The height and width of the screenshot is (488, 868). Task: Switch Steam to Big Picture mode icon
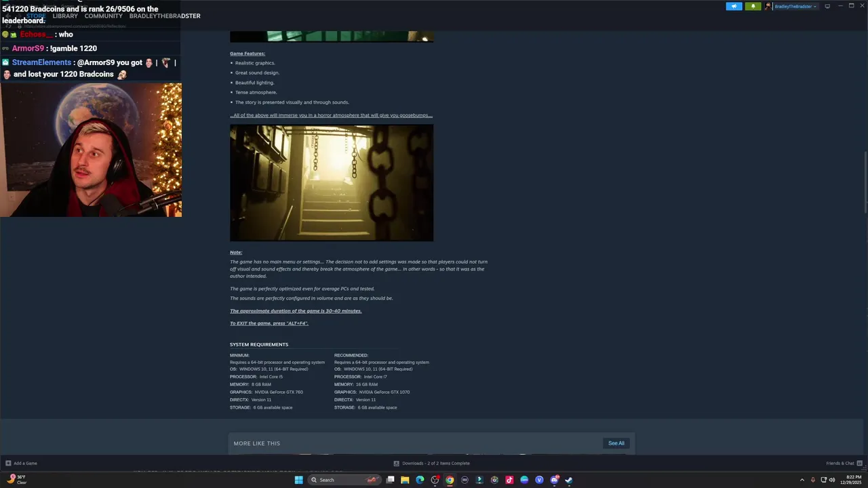point(827,6)
